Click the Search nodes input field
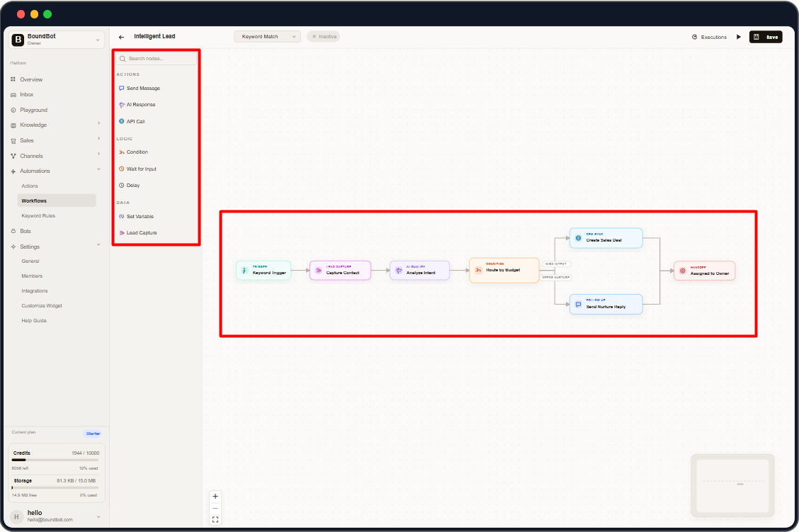799x532 pixels. [x=156, y=58]
